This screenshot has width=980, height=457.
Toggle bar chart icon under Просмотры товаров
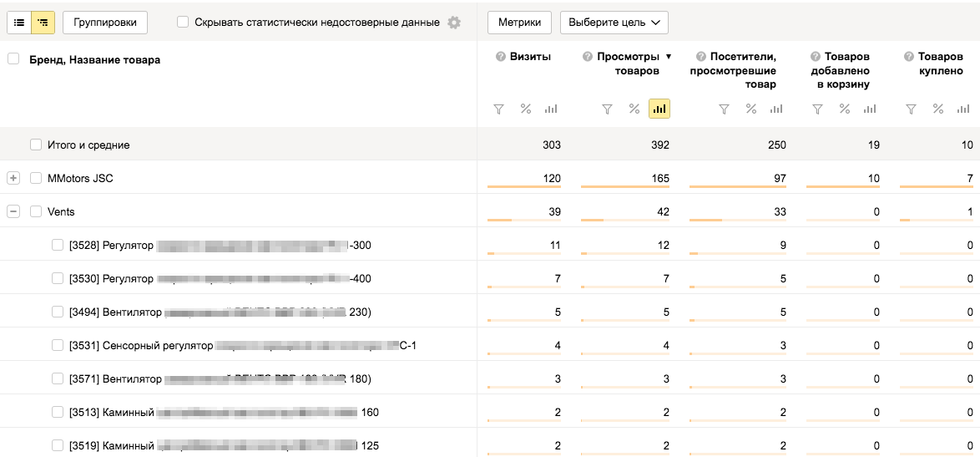tap(659, 109)
